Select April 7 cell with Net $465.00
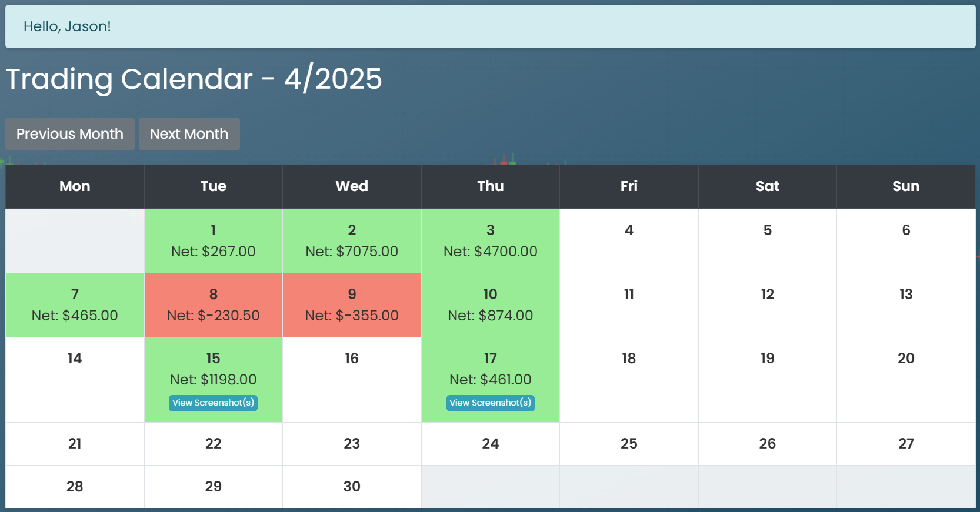 75,305
